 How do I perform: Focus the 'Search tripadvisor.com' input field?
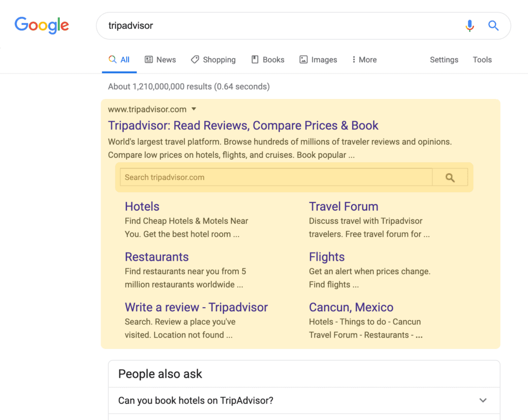(x=276, y=177)
